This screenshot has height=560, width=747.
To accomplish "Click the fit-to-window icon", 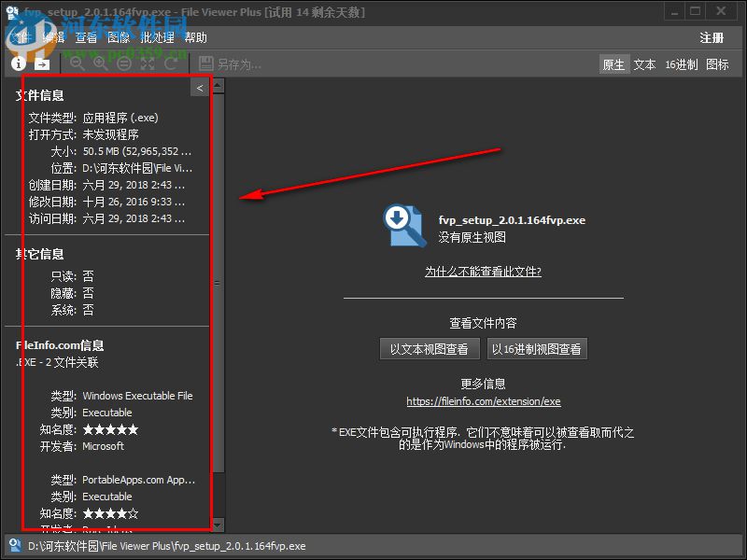I will click(148, 63).
